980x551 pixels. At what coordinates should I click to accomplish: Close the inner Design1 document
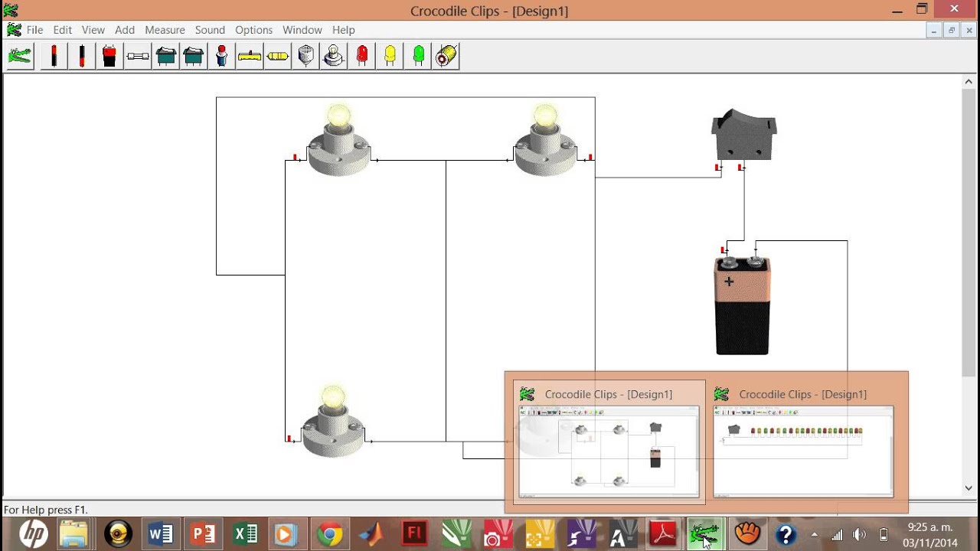(x=969, y=30)
